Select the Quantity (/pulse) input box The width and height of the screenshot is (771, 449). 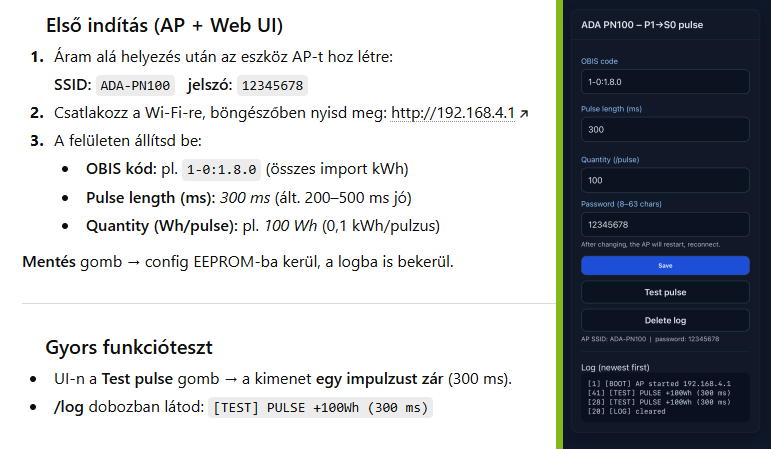pyautogui.click(x=665, y=180)
